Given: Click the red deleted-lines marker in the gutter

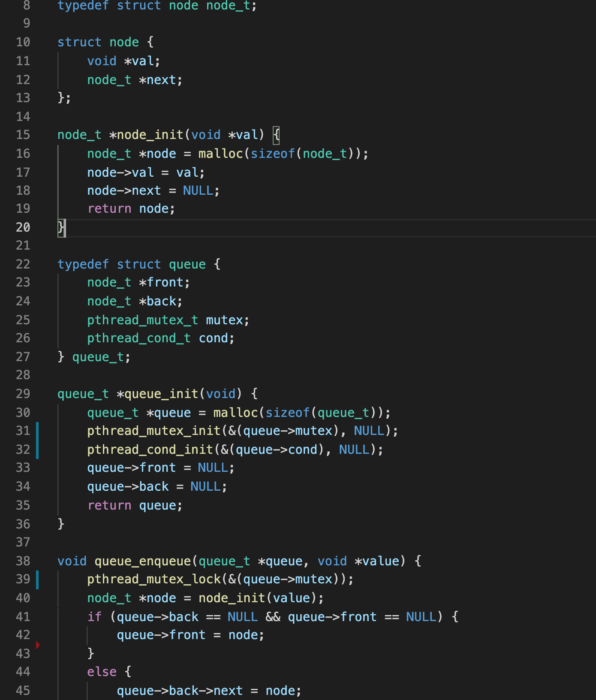Looking at the screenshot, I should 38,645.
